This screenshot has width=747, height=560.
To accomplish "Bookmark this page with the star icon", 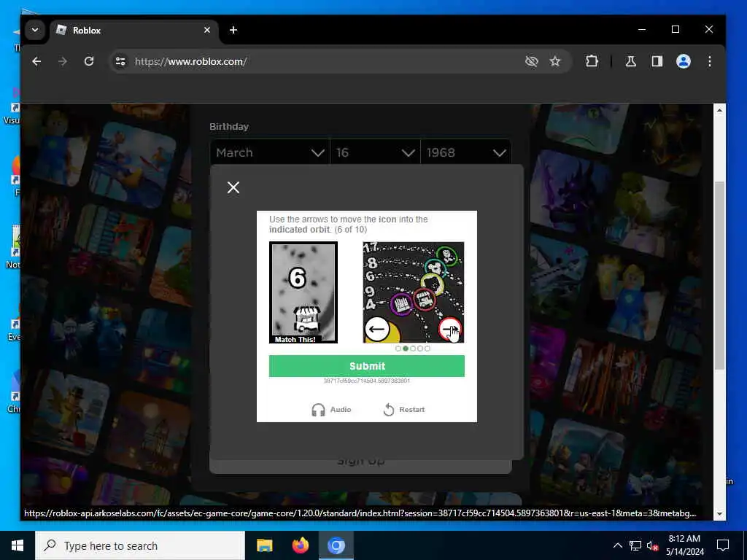I will tap(555, 61).
